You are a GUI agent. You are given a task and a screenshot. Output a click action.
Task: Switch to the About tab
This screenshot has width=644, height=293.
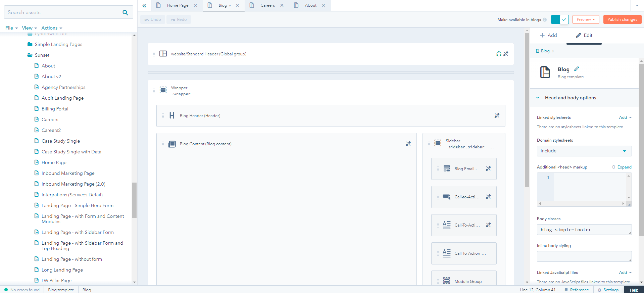(x=311, y=5)
